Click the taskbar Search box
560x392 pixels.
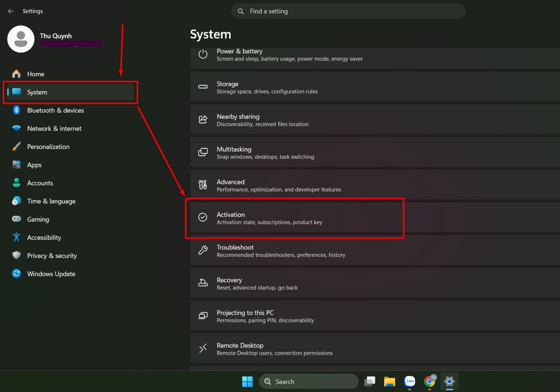(309, 382)
